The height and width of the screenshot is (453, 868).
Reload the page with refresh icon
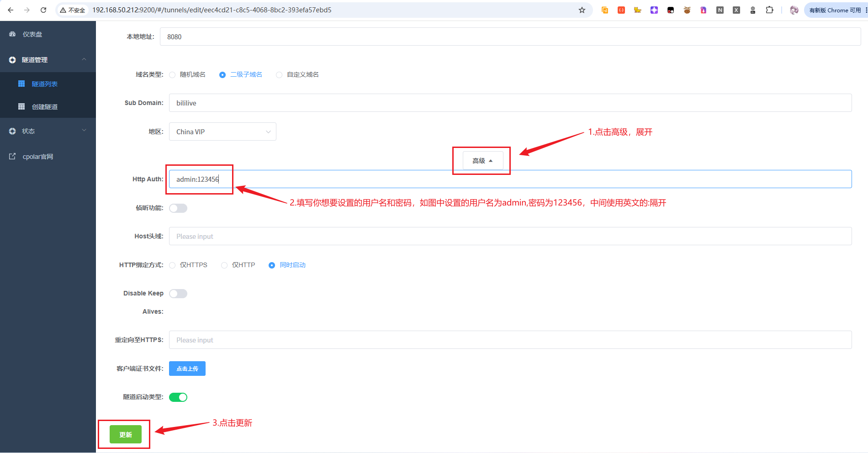point(43,10)
